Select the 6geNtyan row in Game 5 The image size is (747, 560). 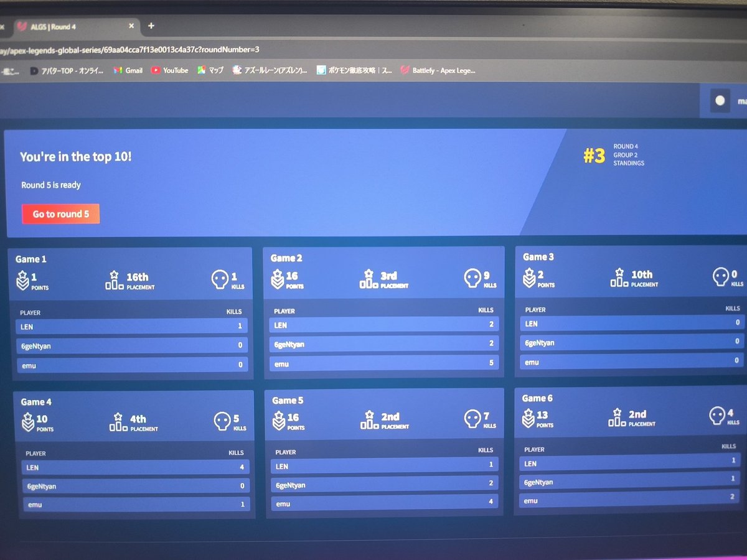(x=385, y=485)
